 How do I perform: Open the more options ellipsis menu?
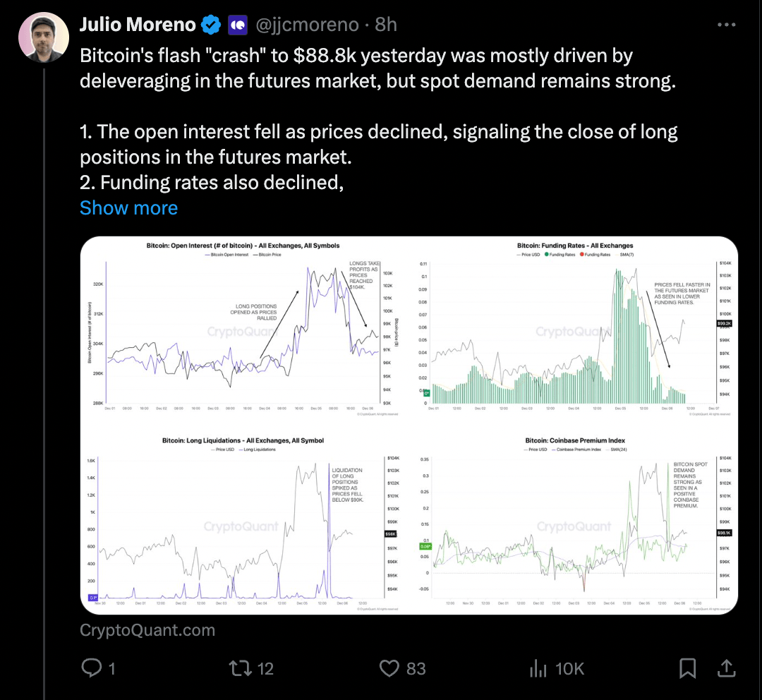pos(726,23)
